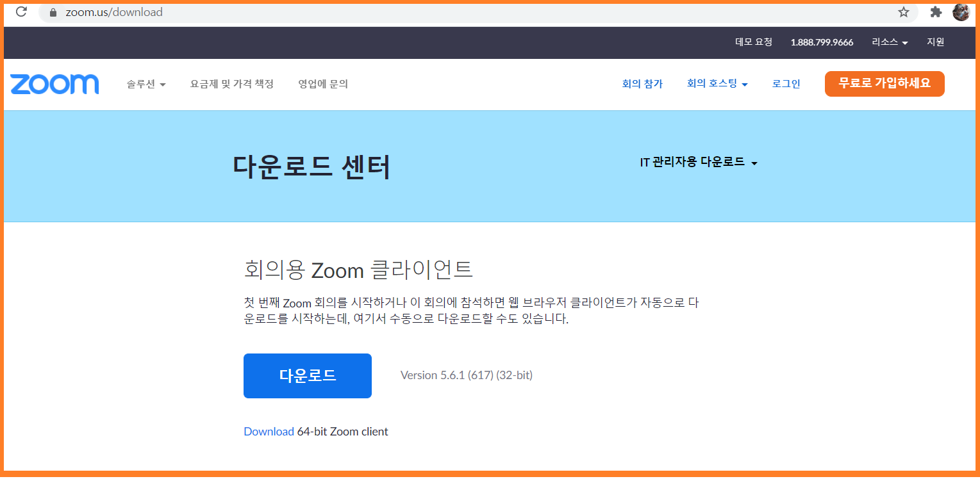980x479 pixels.
Task: Click 로그인 to sign in
Action: pyautogui.click(x=786, y=83)
